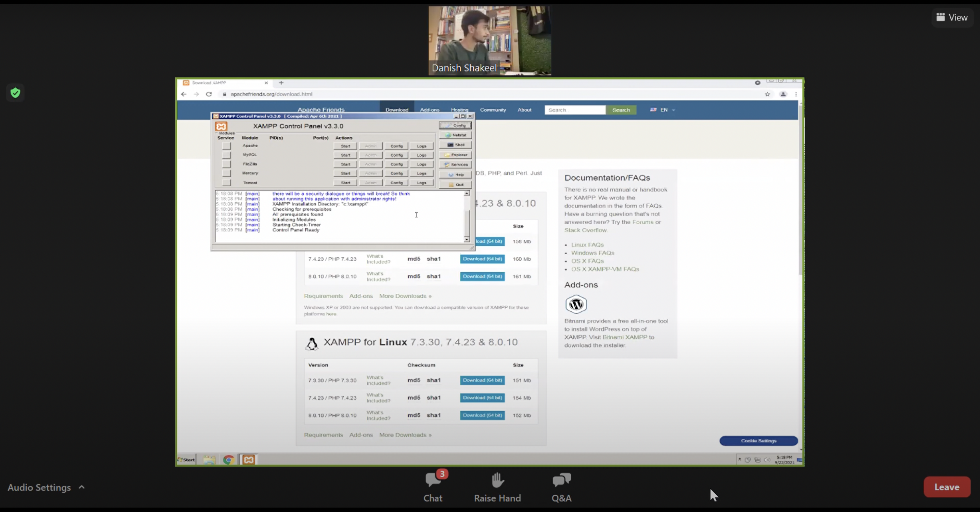Click the XAMPP icon in taskbar

248,460
